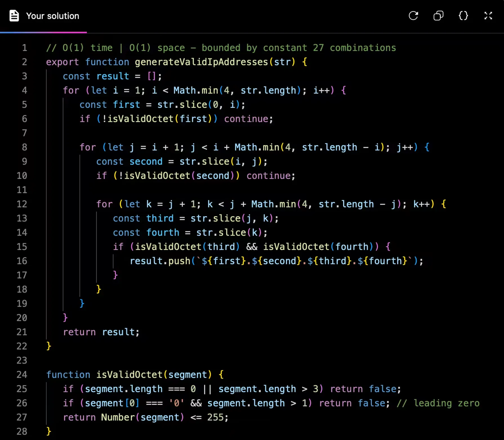Toggle fullscreen with the expand arrows icon
The width and height of the screenshot is (504, 440).
488,16
